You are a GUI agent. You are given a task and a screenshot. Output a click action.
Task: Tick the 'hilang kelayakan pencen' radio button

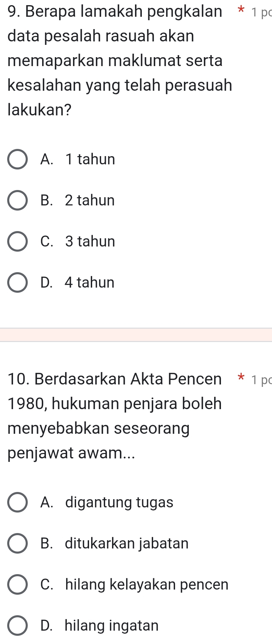(x=17, y=585)
